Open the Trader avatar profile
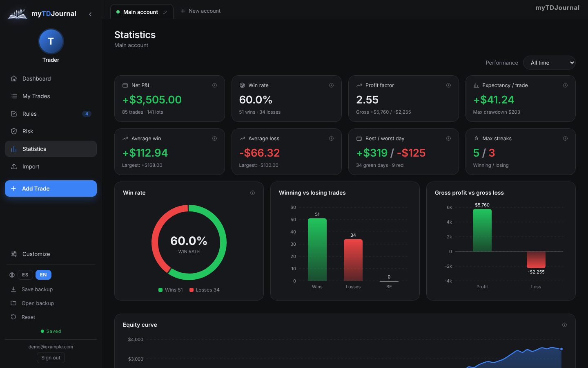The height and width of the screenshot is (368, 588). click(51, 41)
